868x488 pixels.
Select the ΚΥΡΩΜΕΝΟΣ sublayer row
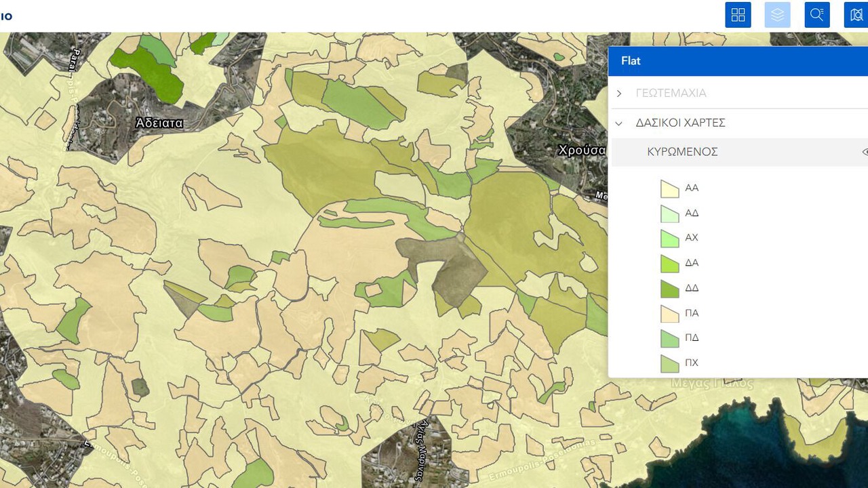pos(682,152)
